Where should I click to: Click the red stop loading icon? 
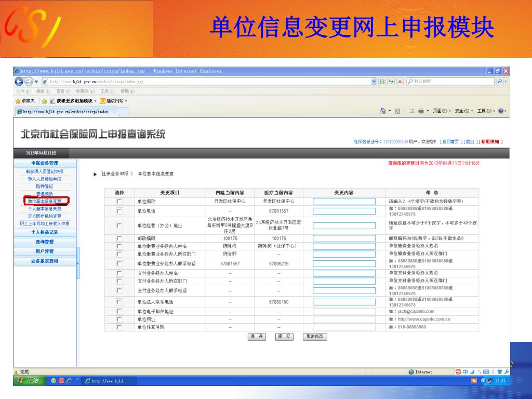click(400, 82)
